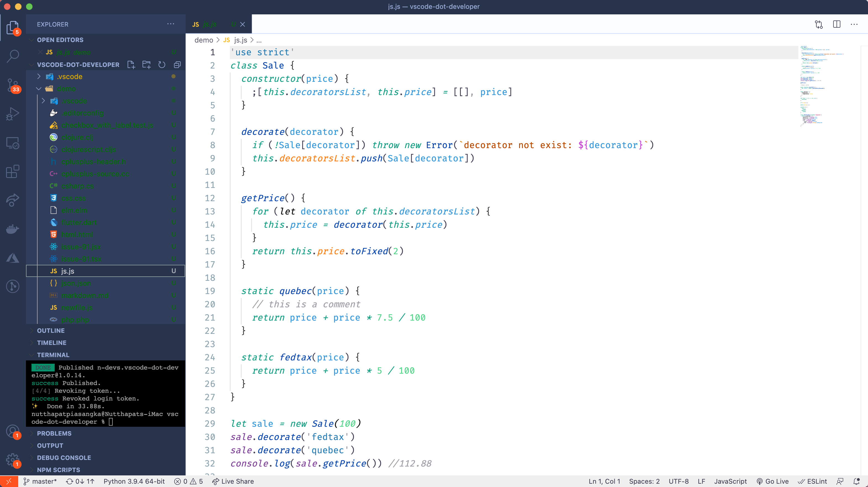Toggle ESLint status in status bar
The height and width of the screenshot is (487, 868).
coord(812,481)
